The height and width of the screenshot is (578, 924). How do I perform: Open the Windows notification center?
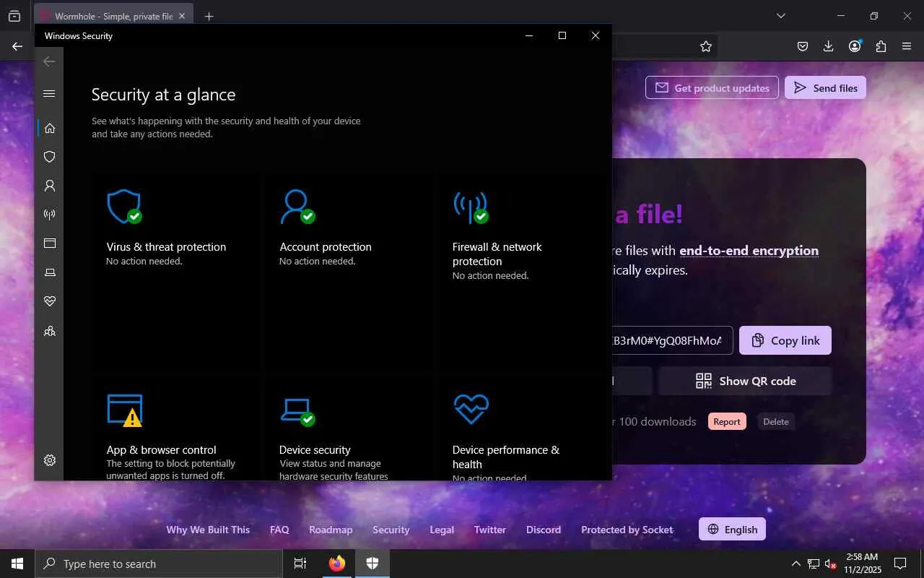[x=900, y=564]
